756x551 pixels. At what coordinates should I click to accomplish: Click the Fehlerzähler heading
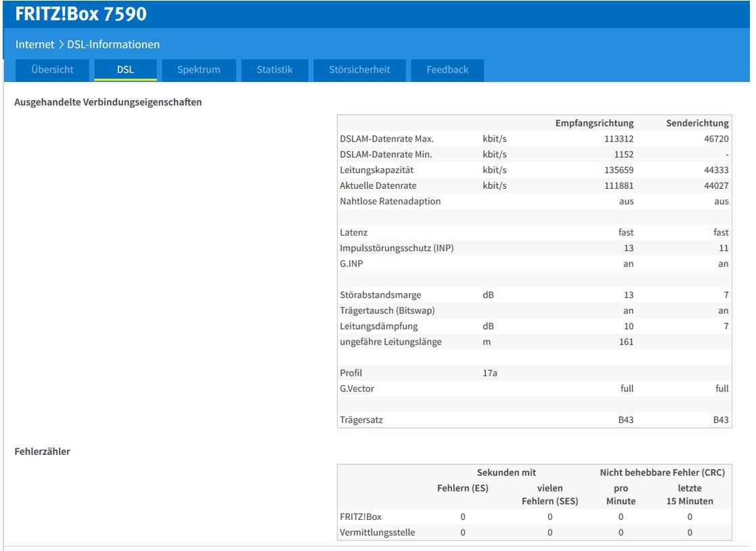click(x=43, y=451)
